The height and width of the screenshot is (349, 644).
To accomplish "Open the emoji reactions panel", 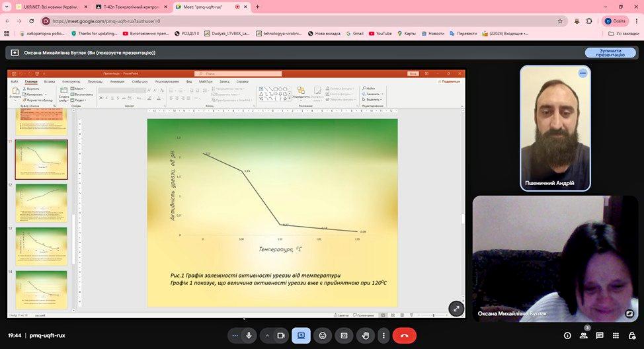I will [323, 335].
